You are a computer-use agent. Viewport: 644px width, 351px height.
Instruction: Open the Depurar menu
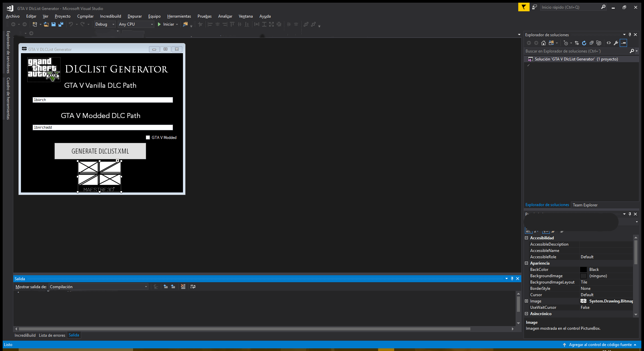[x=135, y=16]
